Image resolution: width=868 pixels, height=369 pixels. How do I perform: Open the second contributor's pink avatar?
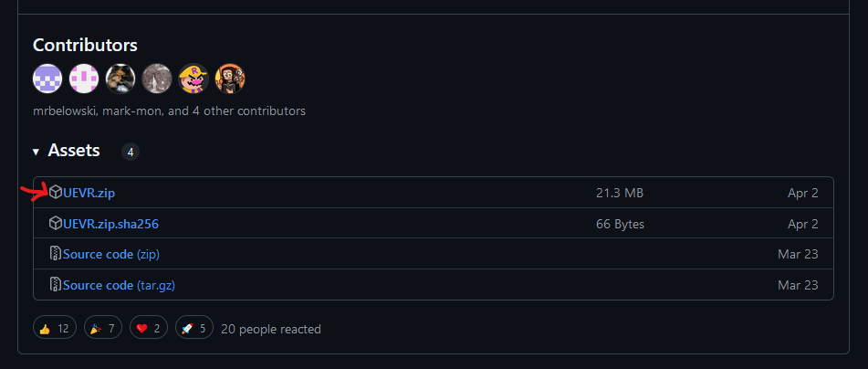84,79
